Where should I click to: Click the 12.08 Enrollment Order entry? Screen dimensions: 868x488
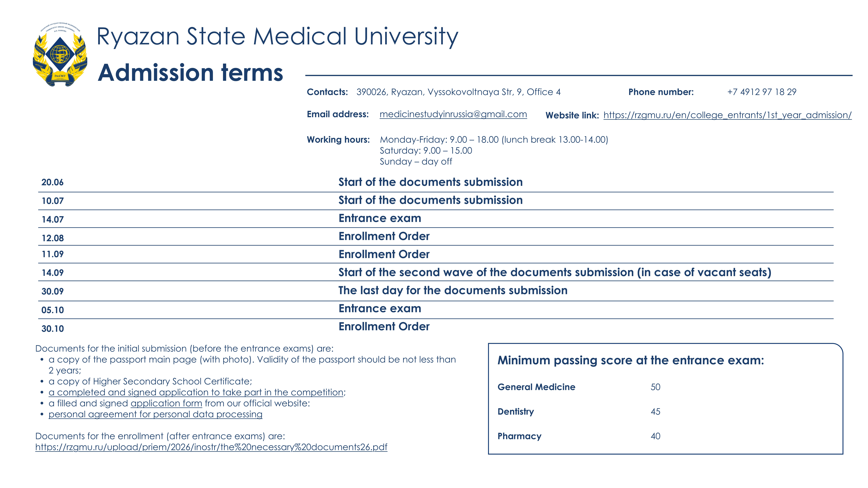click(436, 236)
